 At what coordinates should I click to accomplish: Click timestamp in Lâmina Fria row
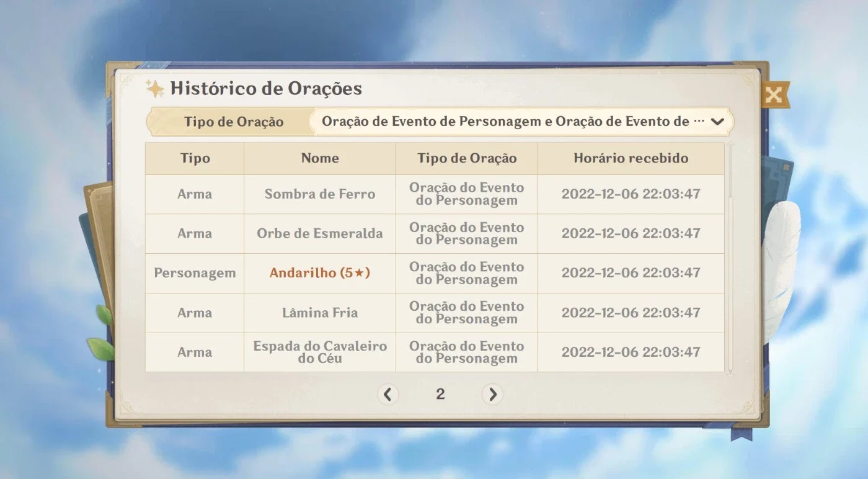click(631, 313)
